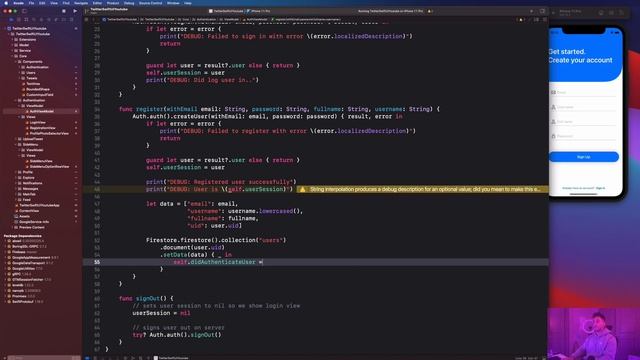This screenshot has width=640, height=360.
Task: Select the Find navigator icon
Action: point(33,19)
